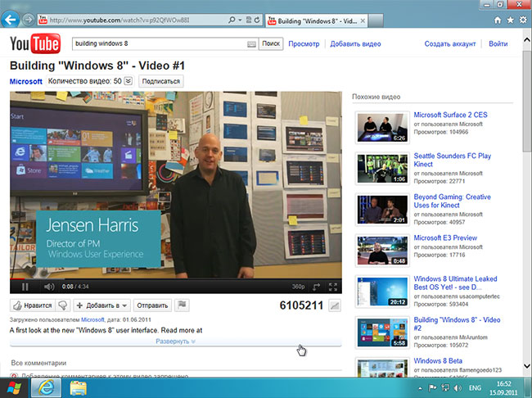Click the taskbar clock 16:52

tap(503, 388)
